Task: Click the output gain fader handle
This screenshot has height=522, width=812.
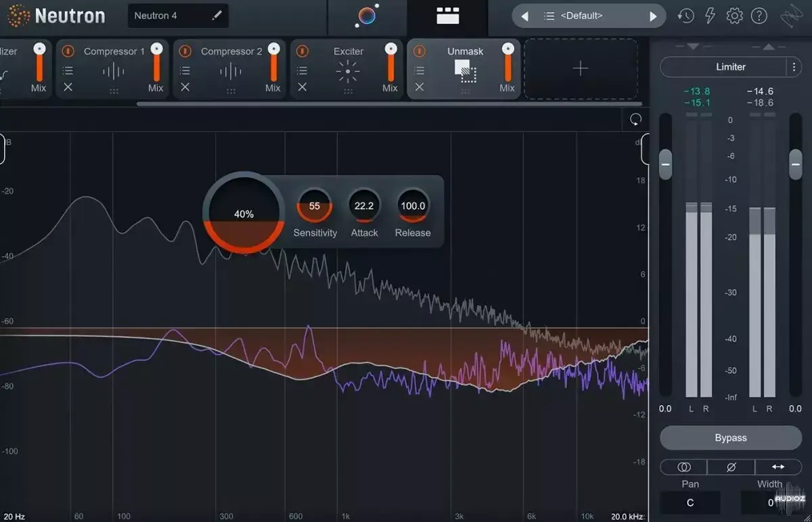Action: 796,164
